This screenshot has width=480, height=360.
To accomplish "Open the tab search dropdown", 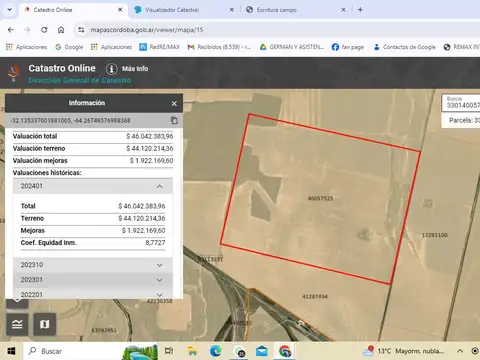I will click(10, 10).
